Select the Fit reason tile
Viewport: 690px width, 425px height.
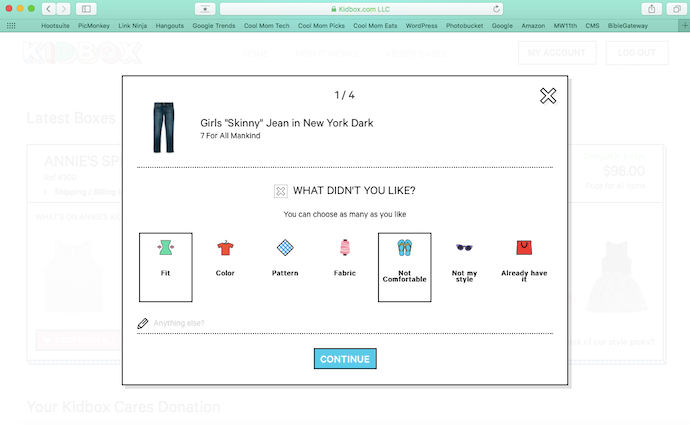pyautogui.click(x=165, y=267)
